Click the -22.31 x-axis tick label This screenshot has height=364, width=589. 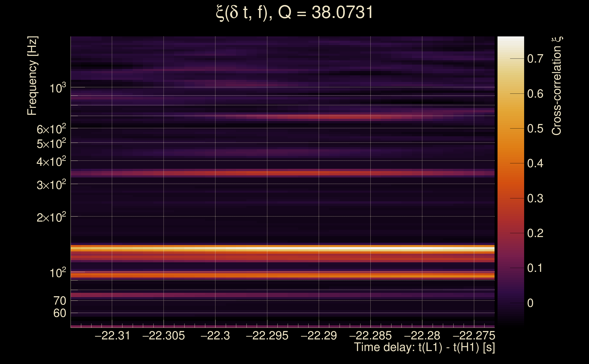tap(112, 336)
